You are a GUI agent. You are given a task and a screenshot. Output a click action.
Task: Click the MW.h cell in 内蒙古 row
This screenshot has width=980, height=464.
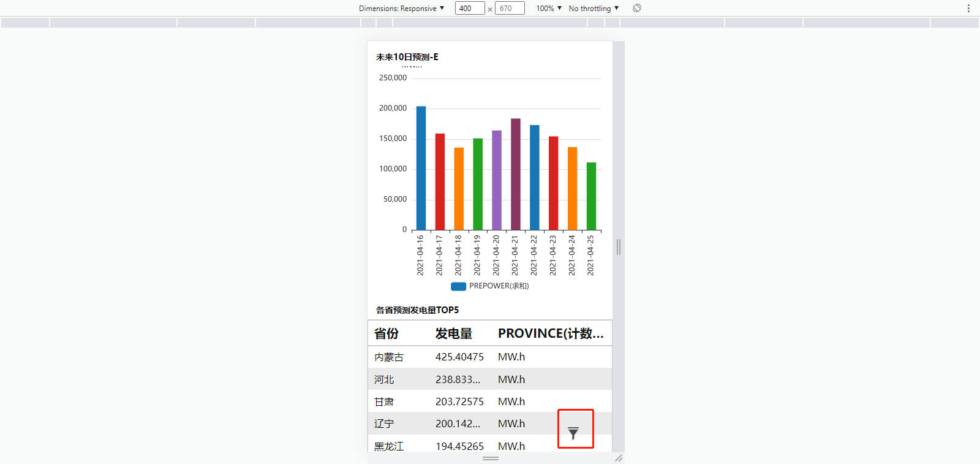coord(511,357)
